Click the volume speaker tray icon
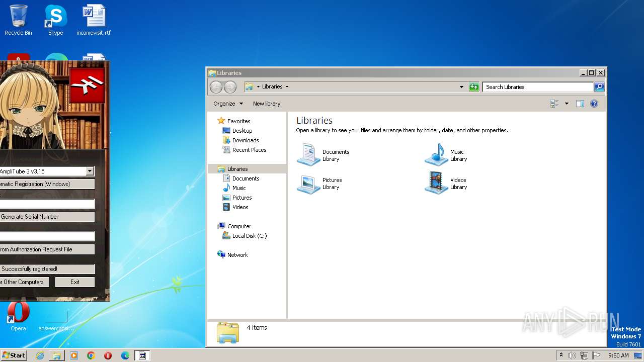The width and height of the screenshot is (644, 362). click(572, 355)
